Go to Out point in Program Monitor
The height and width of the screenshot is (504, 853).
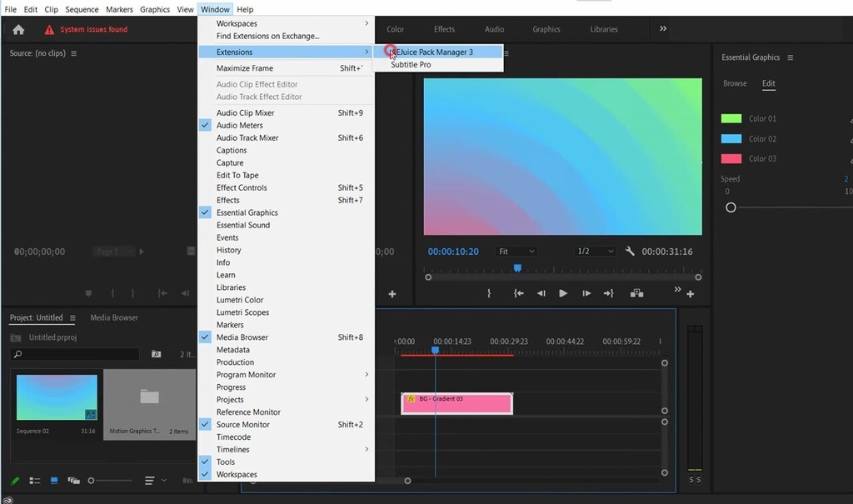click(608, 293)
